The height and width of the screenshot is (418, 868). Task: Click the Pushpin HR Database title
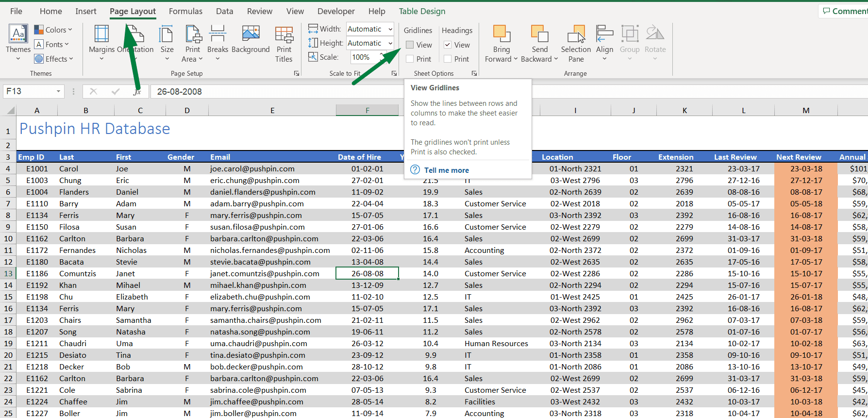click(95, 129)
